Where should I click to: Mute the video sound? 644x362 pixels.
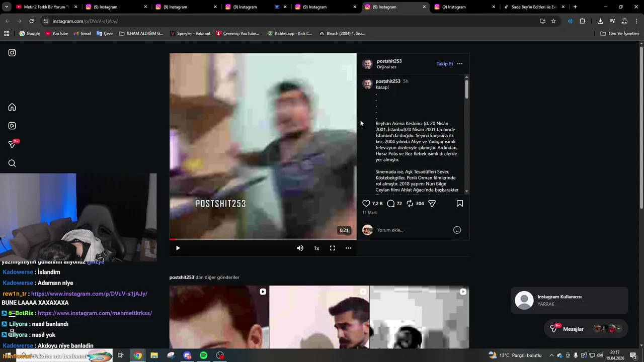pyautogui.click(x=300, y=248)
